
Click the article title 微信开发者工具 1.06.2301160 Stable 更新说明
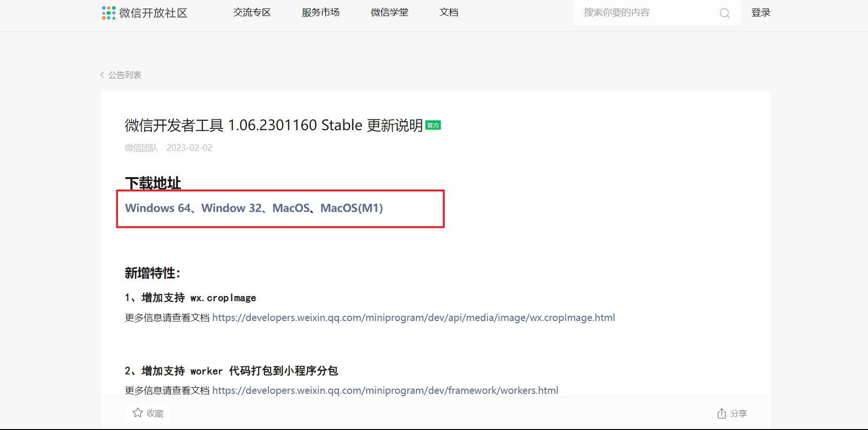pyautogui.click(x=274, y=125)
